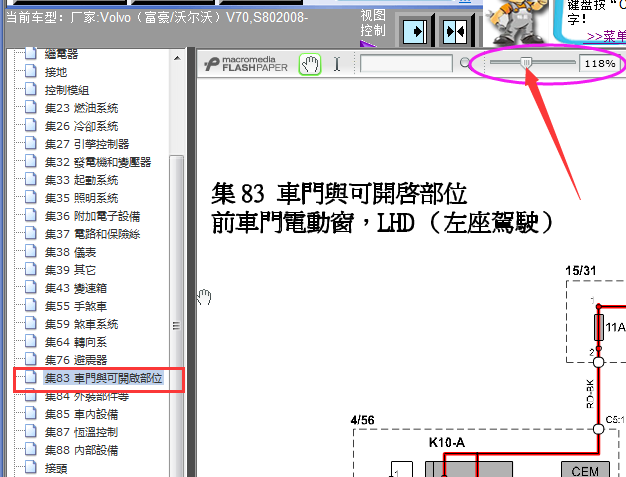The image size is (626, 477).
Task: Click the document icon beside 集39 其它
Action: [31, 269]
